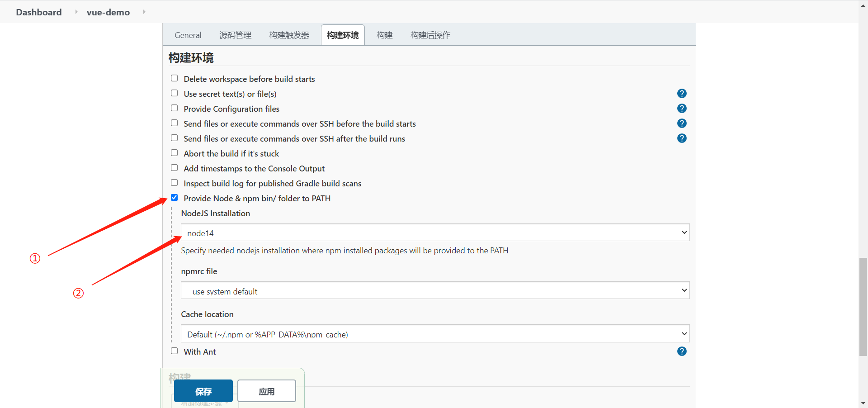Tick the With Ant checkbox
The width and height of the screenshot is (868, 408).
tap(175, 351)
